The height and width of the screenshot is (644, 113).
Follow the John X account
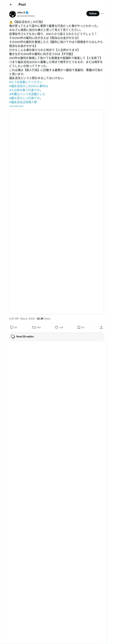93,14
